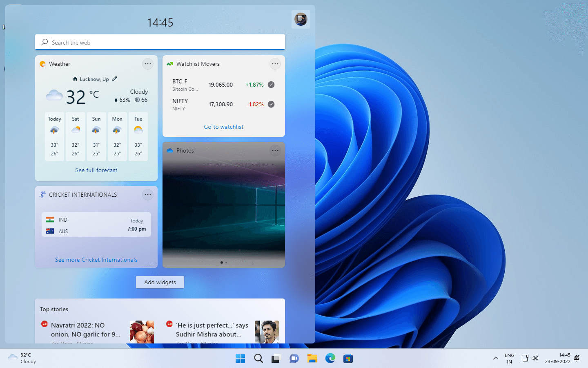Select Sun forecast column
Image resolution: width=588 pixels, height=368 pixels.
pyautogui.click(x=96, y=137)
